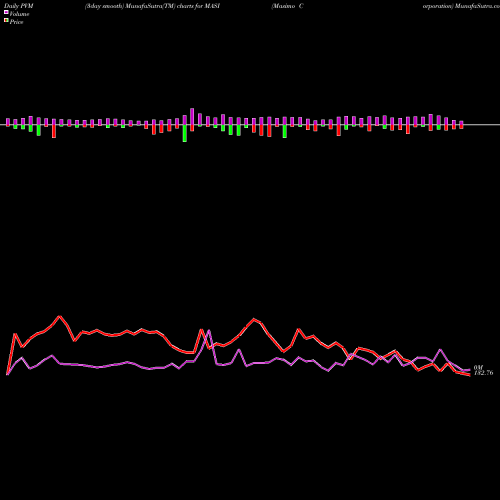Click the Price legend color swatch
The width and height of the screenshot is (500, 500).
[6, 21]
